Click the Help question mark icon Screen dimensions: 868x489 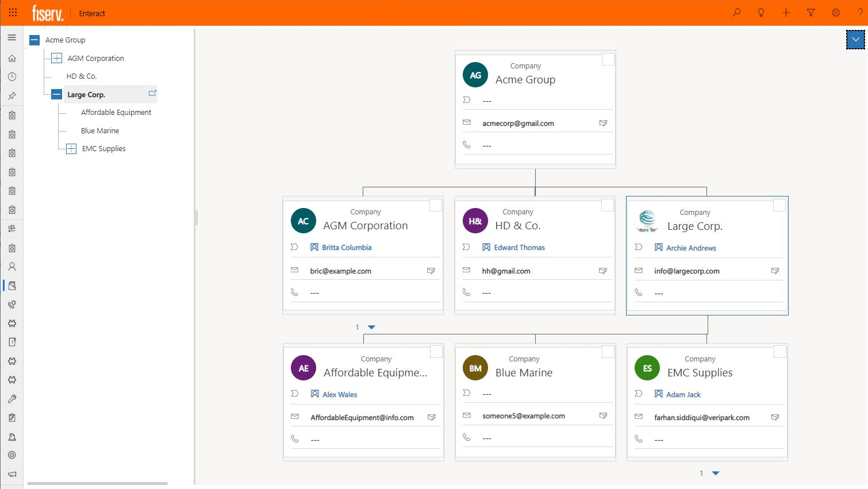tap(859, 12)
